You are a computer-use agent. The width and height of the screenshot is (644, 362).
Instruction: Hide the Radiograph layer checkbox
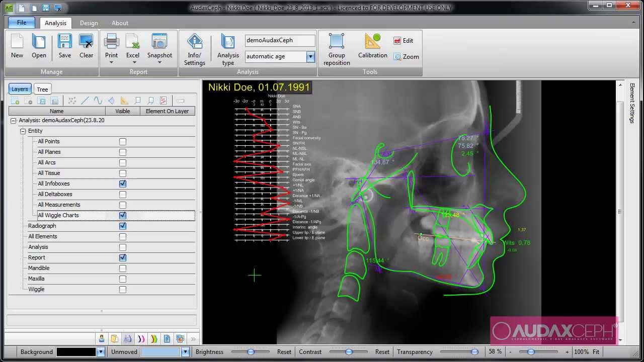point(123,226)
